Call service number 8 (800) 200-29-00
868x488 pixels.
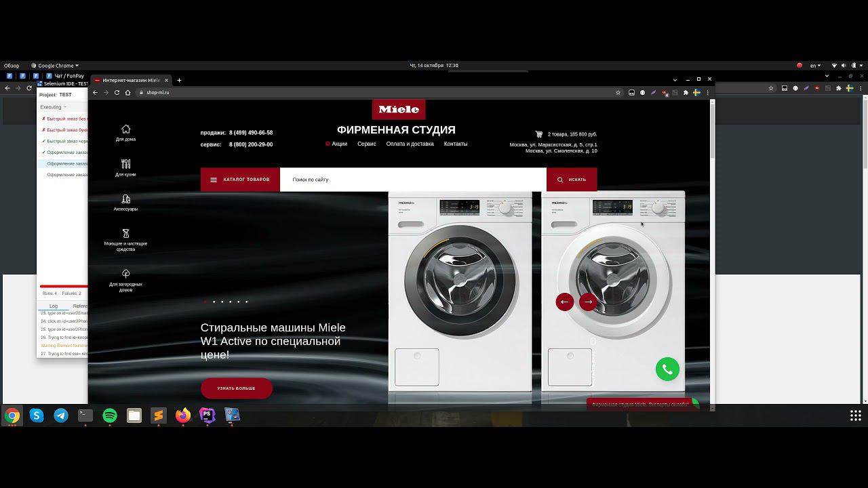(251, 144)
